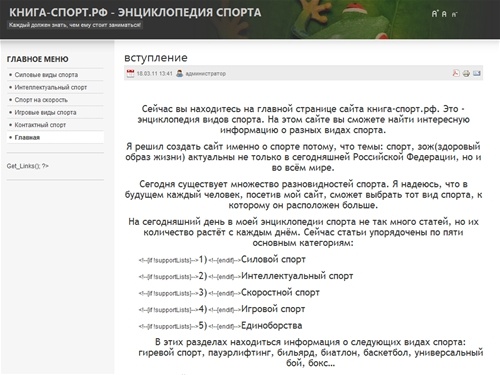The height and width of the screenshot is (375, 500).
Task: Click the ГЛАВНОЕ МЕНЮ heading
Action: [x=38, y=59]
